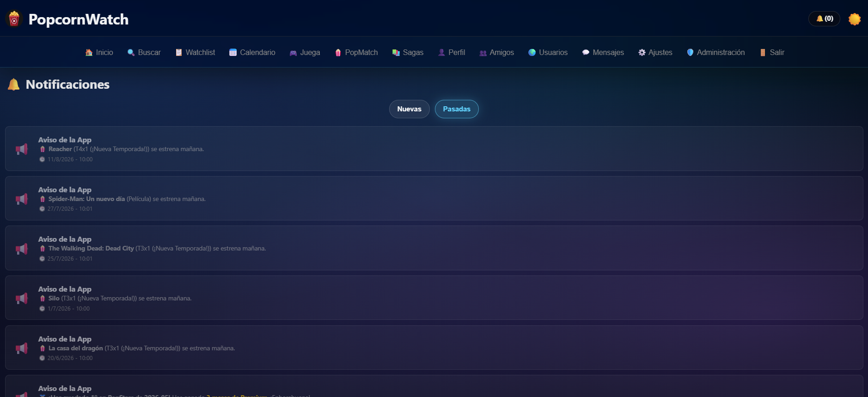Open the Juega games section
Screen dimensions: 868x397
(x=305, y=52)
